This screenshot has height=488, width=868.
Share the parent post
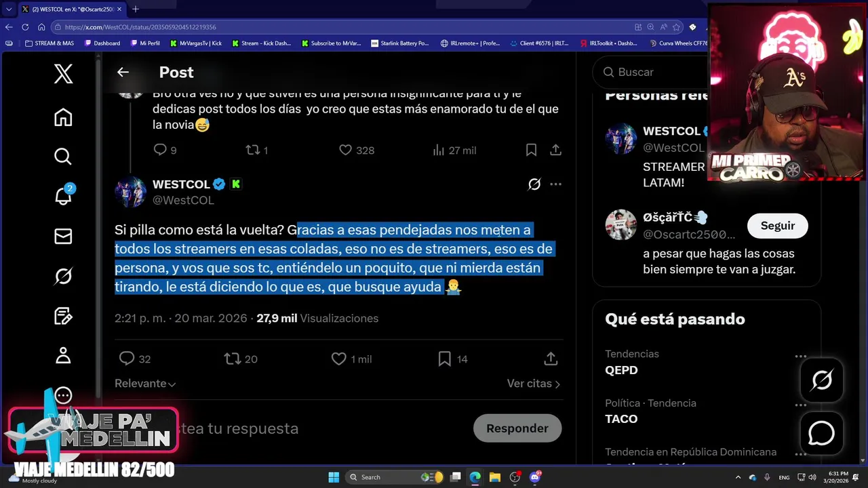pyautogui.click(x=555, y=150)
